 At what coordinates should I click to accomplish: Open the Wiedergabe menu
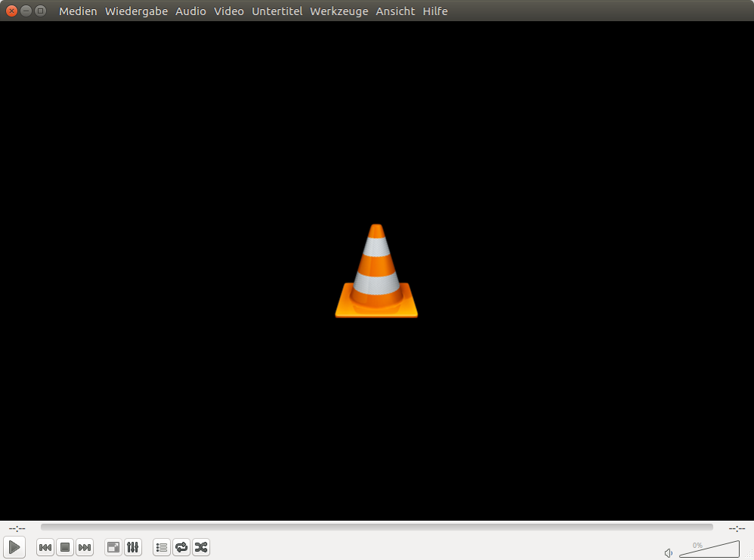[136, 11]
